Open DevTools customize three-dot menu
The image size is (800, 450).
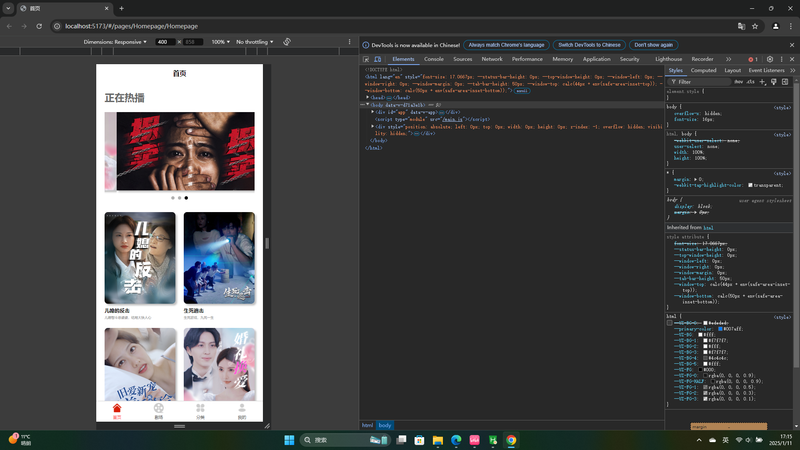(x=781, y=59)
